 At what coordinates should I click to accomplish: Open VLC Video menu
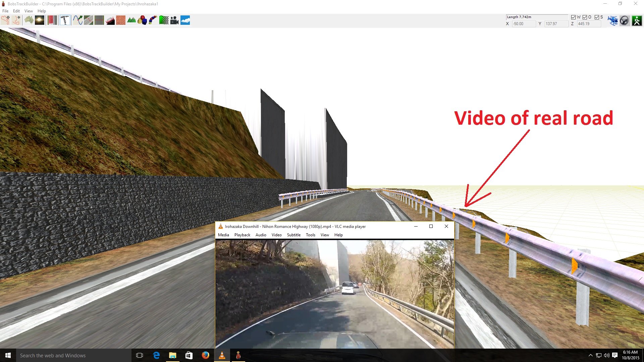[x=276, y=235]
